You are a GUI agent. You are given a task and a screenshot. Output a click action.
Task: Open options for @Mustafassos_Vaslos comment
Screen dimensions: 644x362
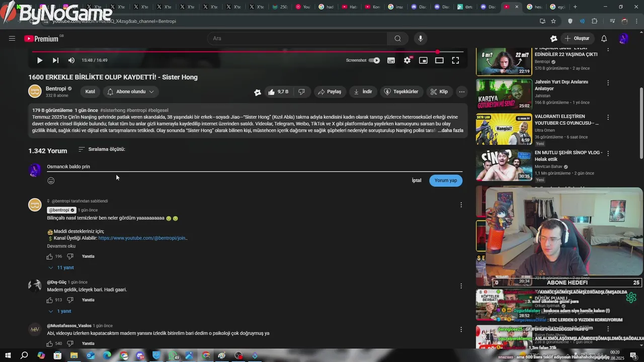point(461,330)
